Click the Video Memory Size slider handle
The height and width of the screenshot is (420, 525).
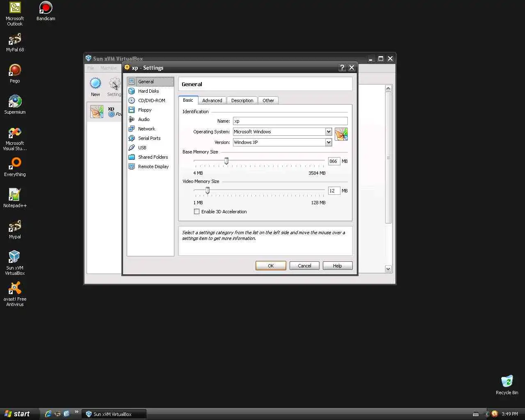click(x=208, y=190)
